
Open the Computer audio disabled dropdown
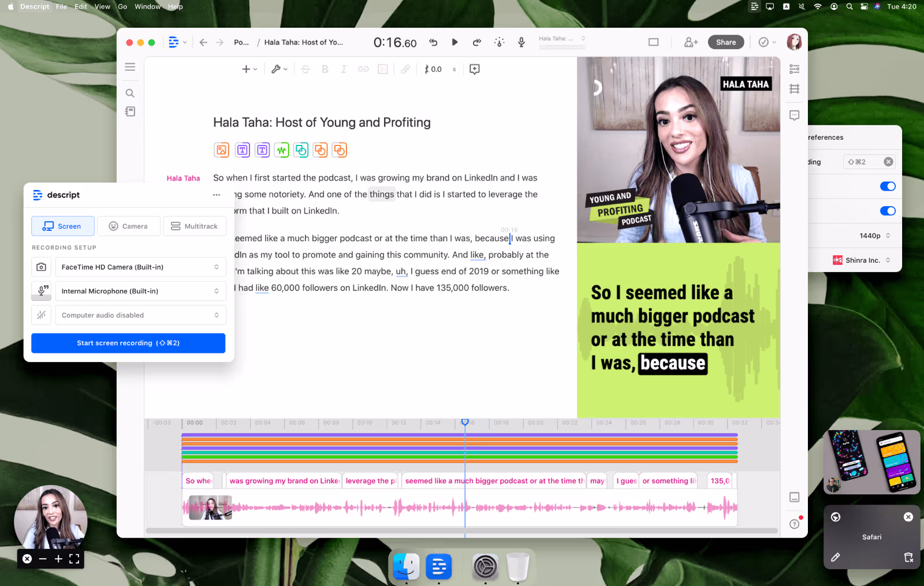[140, 315]
